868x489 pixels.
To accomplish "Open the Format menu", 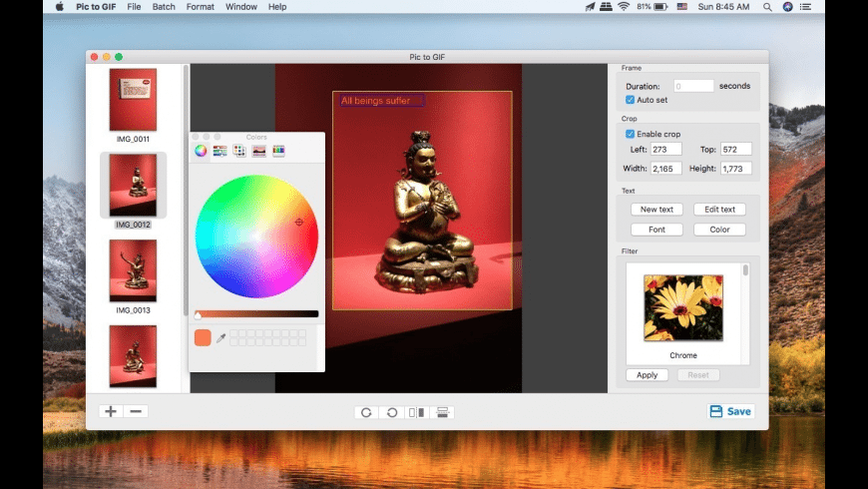I will 200,7.
